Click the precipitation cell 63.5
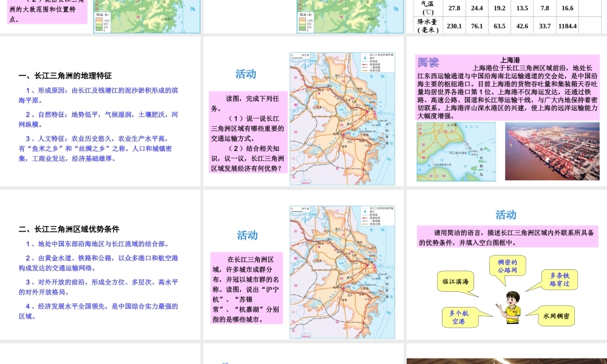This screenshot has height=364, width=607. [x=500, y=25]
